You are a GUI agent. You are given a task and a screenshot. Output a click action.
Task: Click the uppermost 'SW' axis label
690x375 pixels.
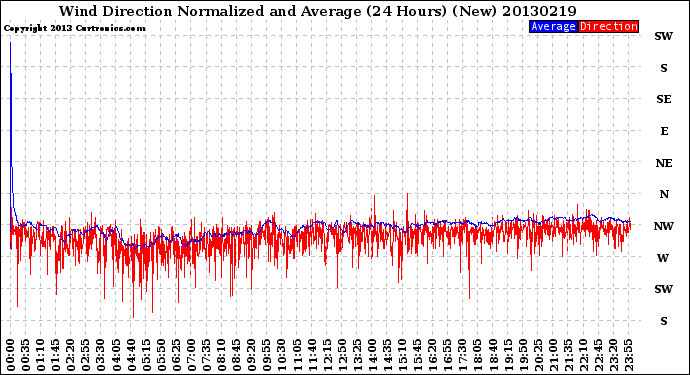pyautogui.click(x=664, y=36)
